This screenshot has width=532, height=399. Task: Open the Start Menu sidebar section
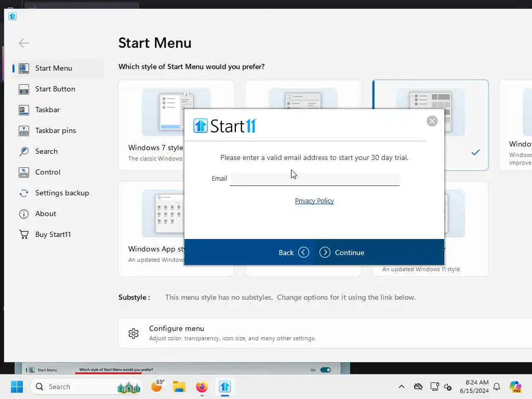(x=58, y=68)
